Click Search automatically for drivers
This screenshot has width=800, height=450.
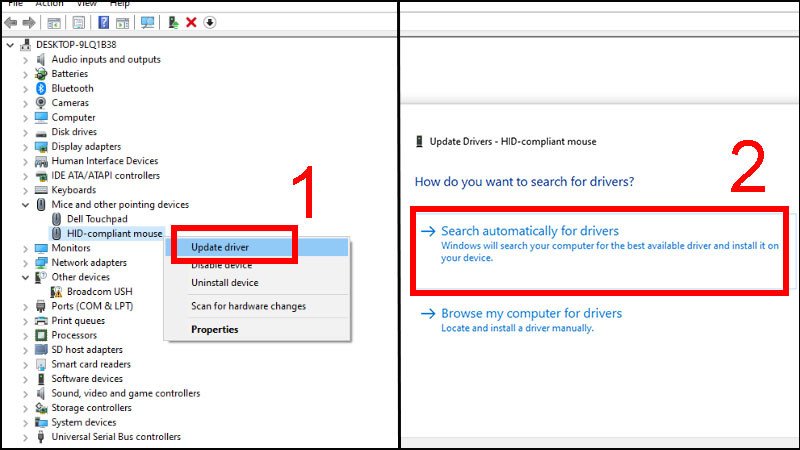[x=530, y=231]
